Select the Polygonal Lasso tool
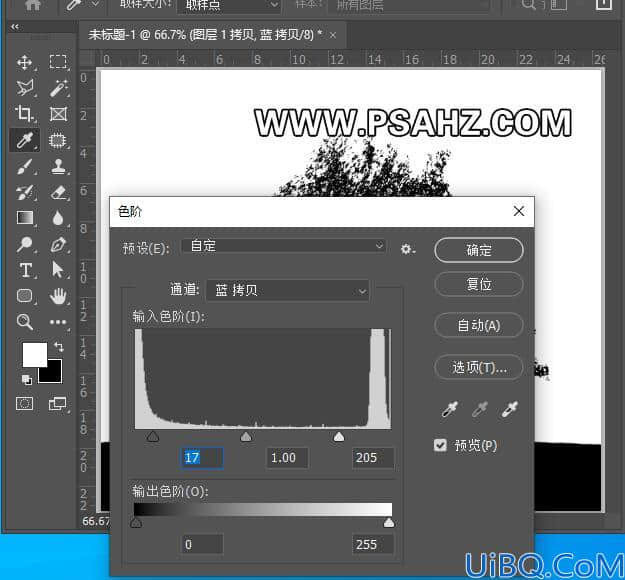The width and height of the screenshot is (625, 580). (24, 88)
